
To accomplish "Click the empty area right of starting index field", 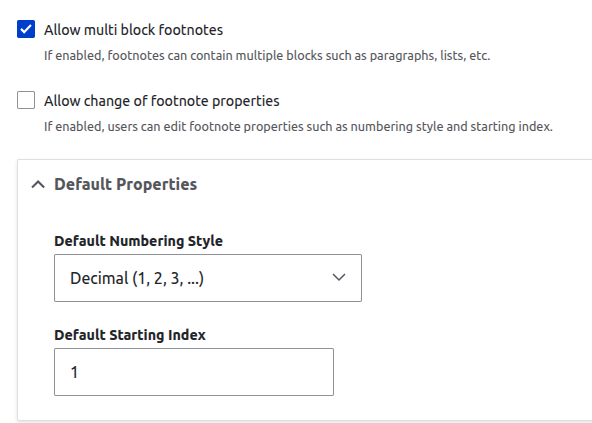I will pos(462,372).
